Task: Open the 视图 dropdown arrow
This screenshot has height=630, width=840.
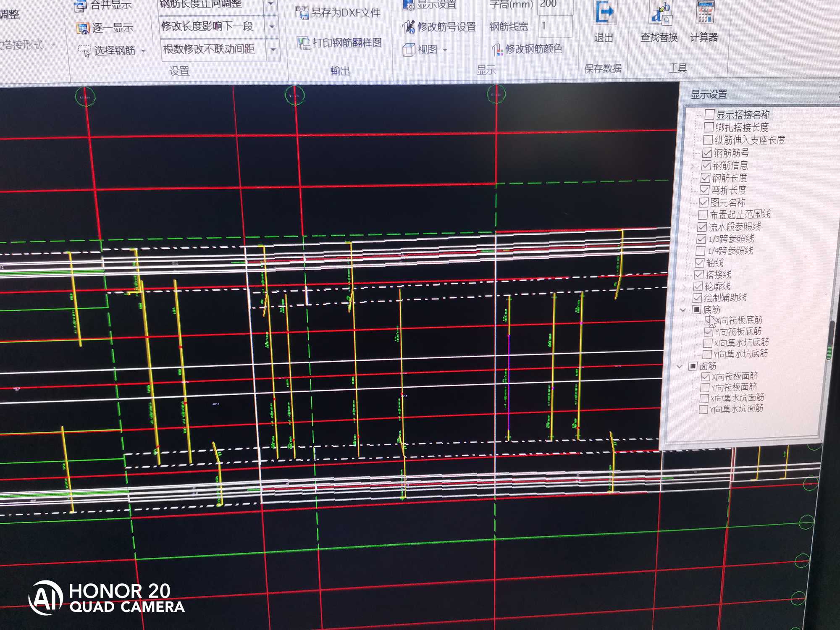Action: coord(445,50)
